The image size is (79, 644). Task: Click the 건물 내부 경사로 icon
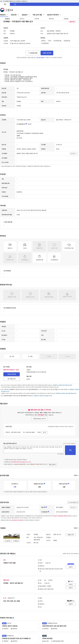tap(67, 295)
